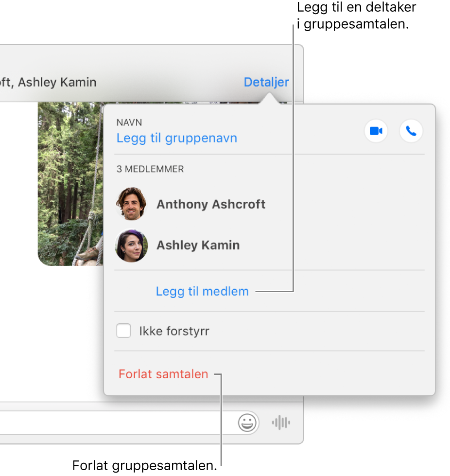The height and width of the screenshot is (476, 450).
Task: Start a FaceTime video call
Action: (376, 131)
